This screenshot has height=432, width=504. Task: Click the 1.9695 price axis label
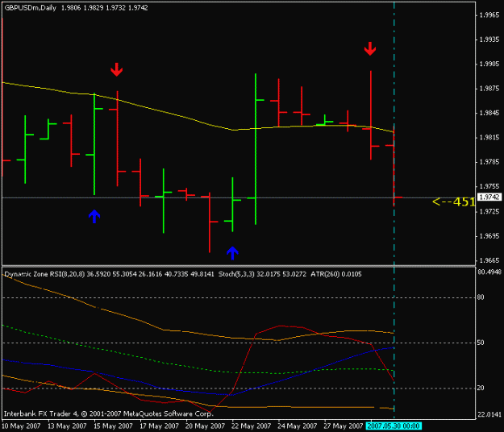(489, 236)
